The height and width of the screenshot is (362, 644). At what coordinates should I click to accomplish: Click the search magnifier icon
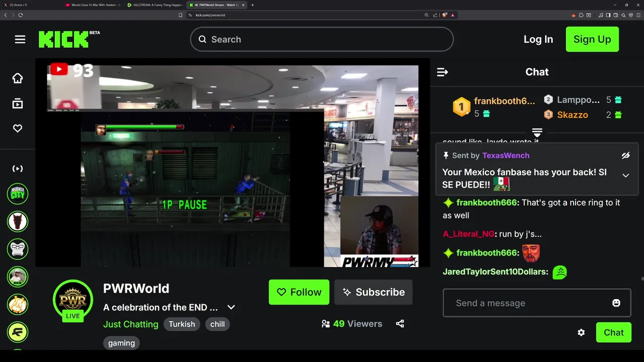(x=202, y=39)
